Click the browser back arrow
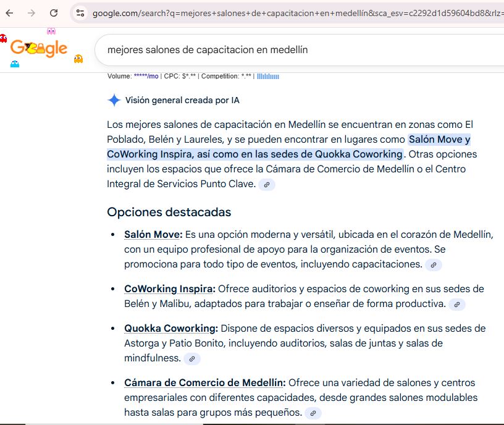 pos(11,12)
